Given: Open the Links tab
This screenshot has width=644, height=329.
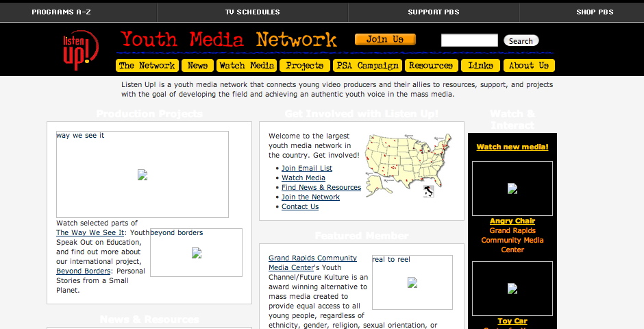Looking at the screenshot, I should click(x=480, y=66).
